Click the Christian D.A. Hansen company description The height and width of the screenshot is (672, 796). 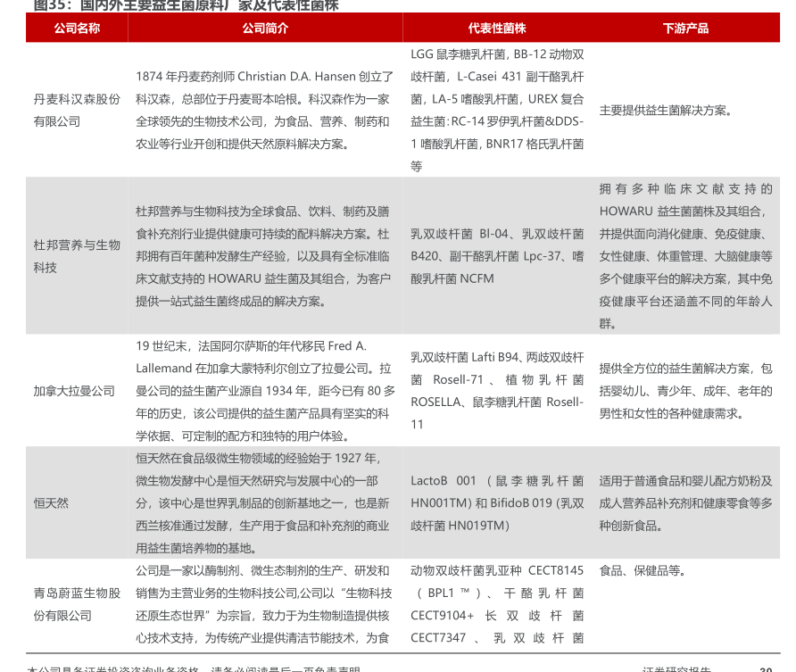pos(264,111)
